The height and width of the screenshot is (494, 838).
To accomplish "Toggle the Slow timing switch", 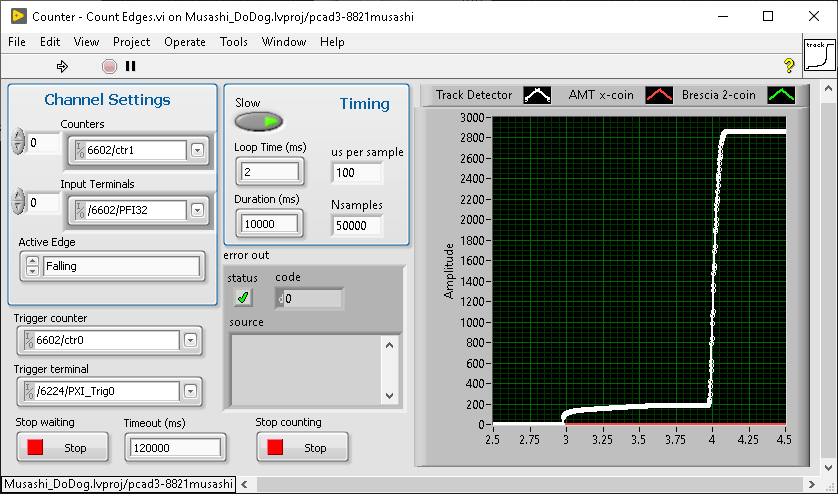I will [258, 121].
